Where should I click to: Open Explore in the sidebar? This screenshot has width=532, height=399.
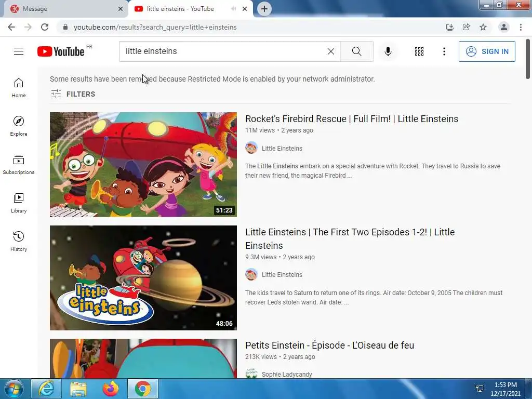[19, 126]
